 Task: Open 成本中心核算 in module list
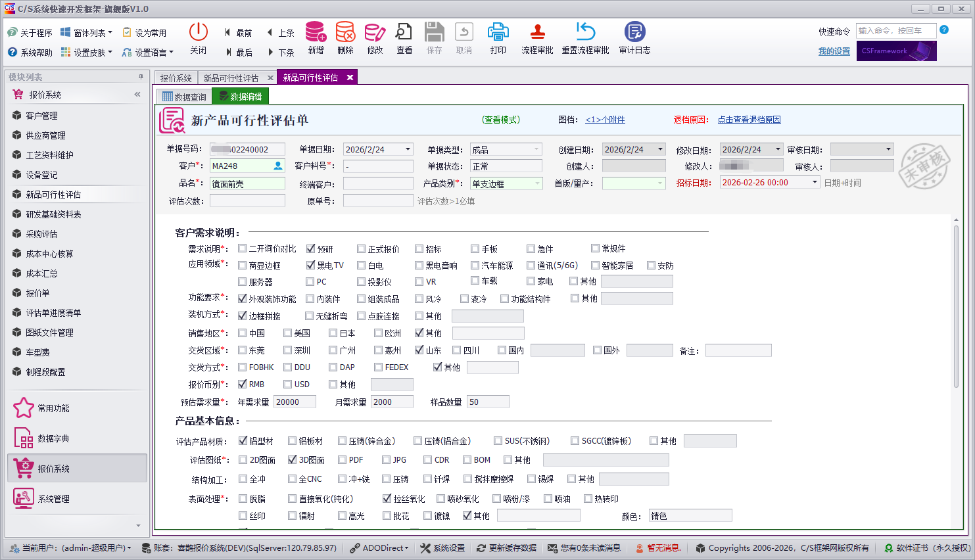click(x=77, y=254)
